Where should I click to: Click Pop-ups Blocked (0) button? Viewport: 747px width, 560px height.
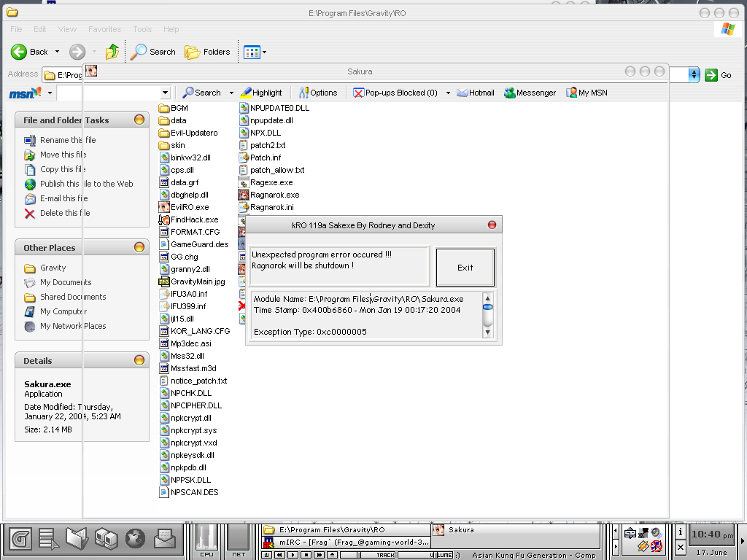tap(395, 93)
